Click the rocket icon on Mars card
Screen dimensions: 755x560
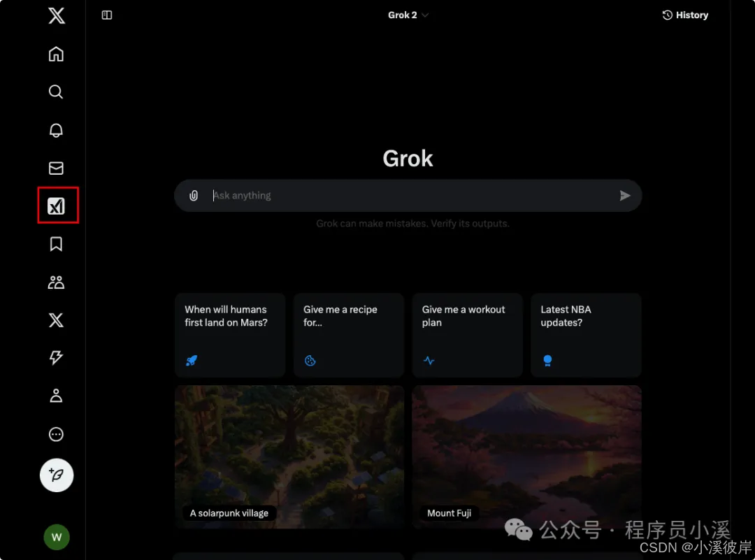(x=192, y=360)
